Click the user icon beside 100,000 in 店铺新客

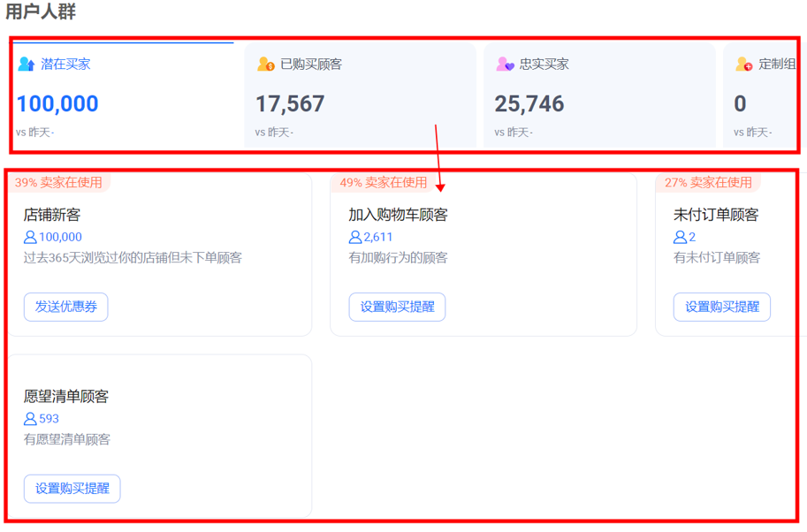(x=30, y=237)
